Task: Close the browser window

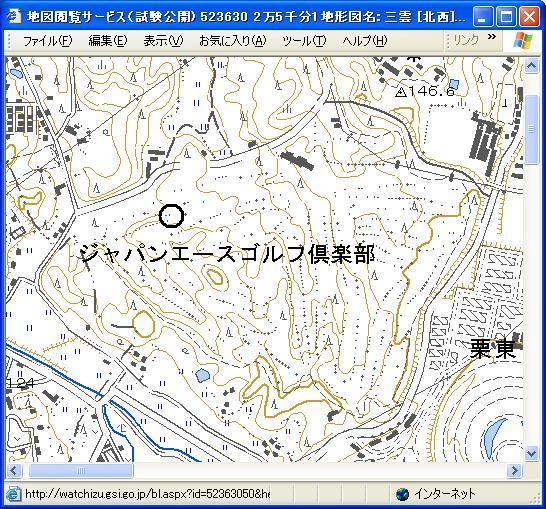Action: click(x=529, y=16)
